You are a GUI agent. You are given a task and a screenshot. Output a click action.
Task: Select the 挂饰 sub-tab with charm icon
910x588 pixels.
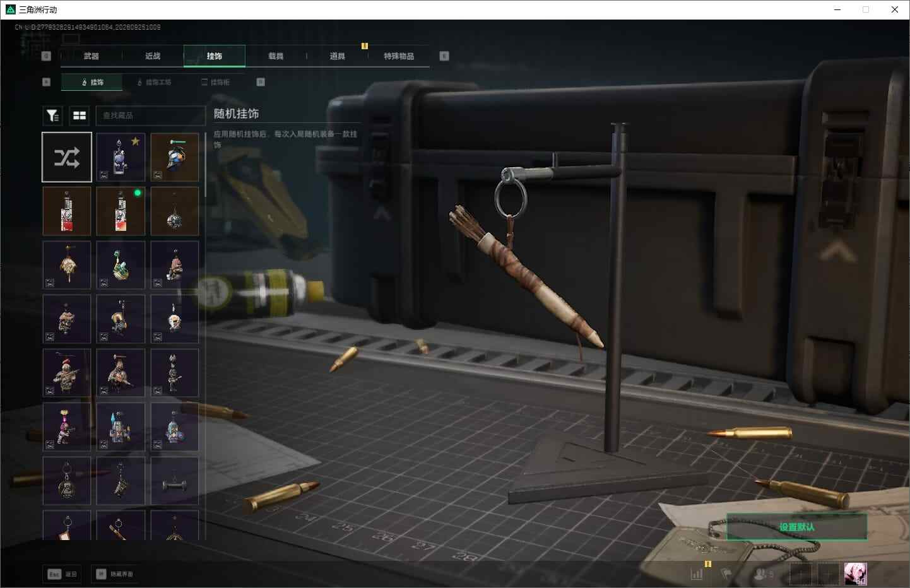click(92, 82)
